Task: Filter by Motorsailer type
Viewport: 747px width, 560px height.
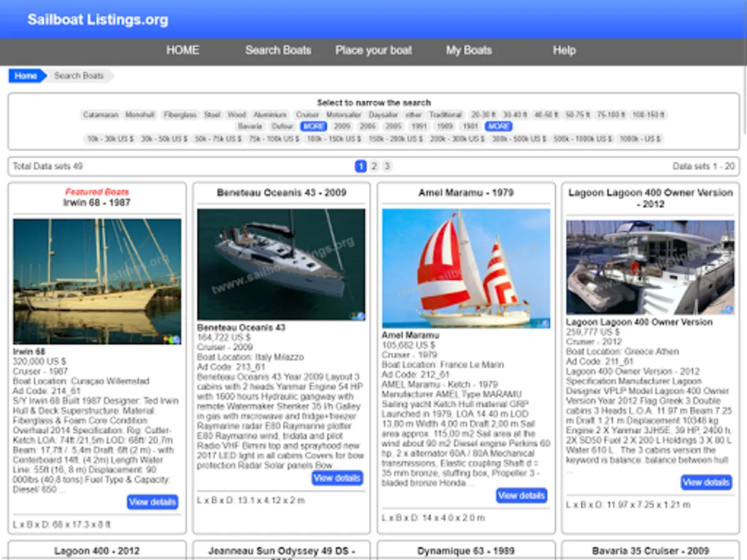Action: [x=344, y=115]
